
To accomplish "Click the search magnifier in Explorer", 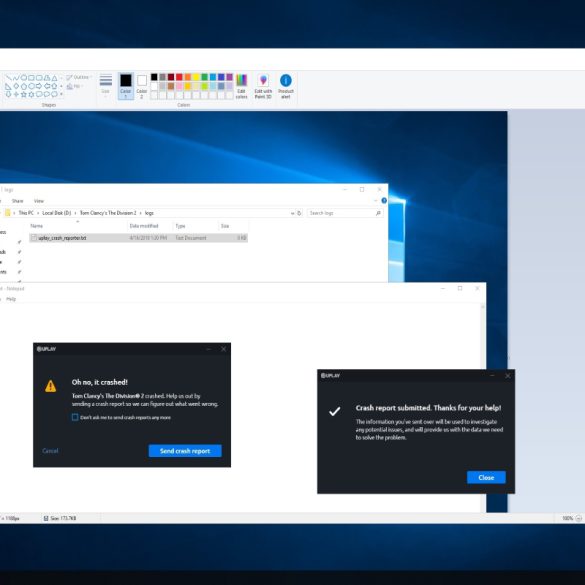I will 378,213.
